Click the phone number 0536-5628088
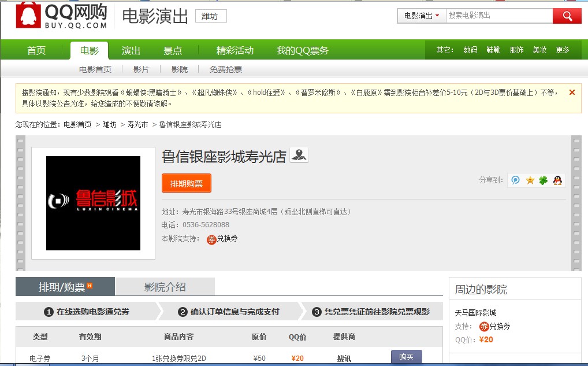This screenshot has height=366, width=588. tap(206, 225)
